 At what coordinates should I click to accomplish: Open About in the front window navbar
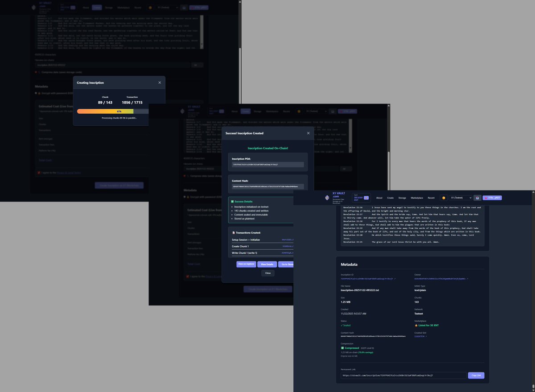coord(379,198)
